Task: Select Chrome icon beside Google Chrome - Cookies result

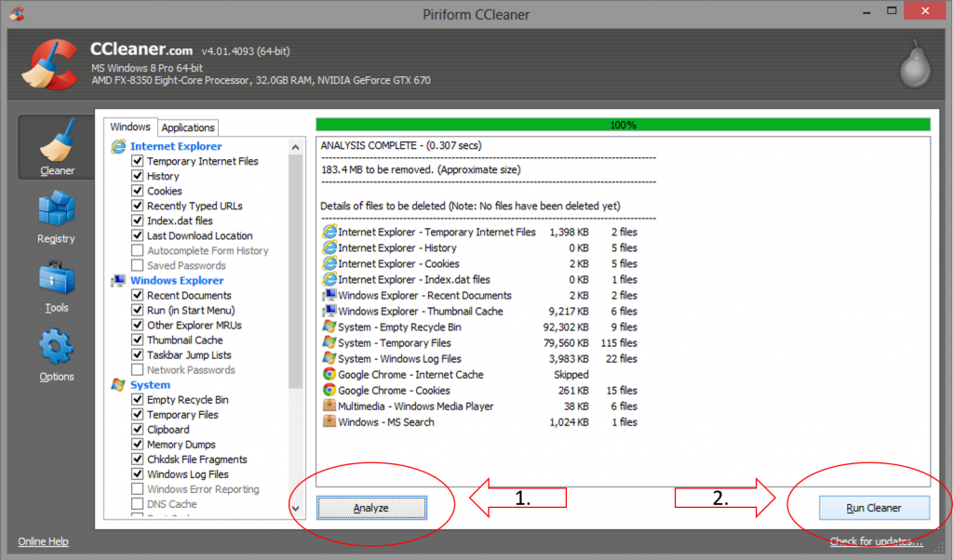Action: pos(329,390)
